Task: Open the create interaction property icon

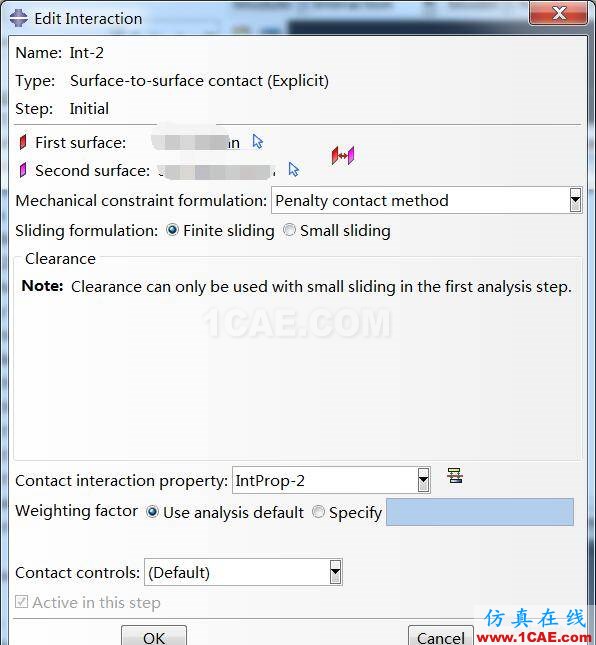Action: click(x=455, y=476)
